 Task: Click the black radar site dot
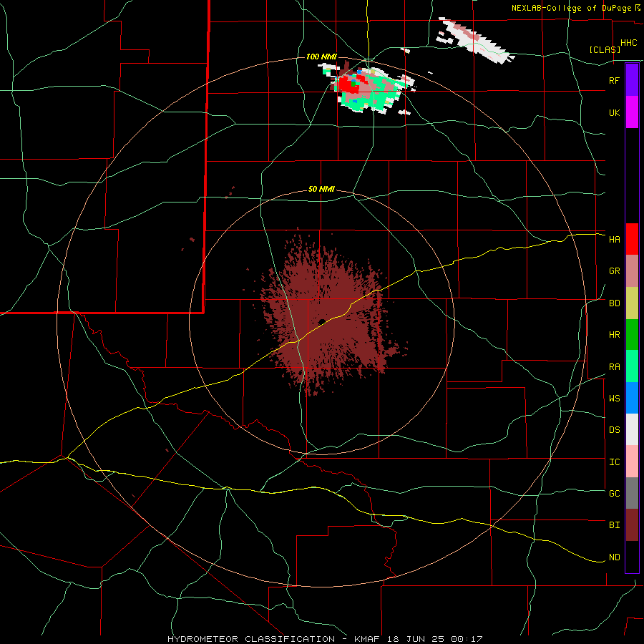[322, 321]
